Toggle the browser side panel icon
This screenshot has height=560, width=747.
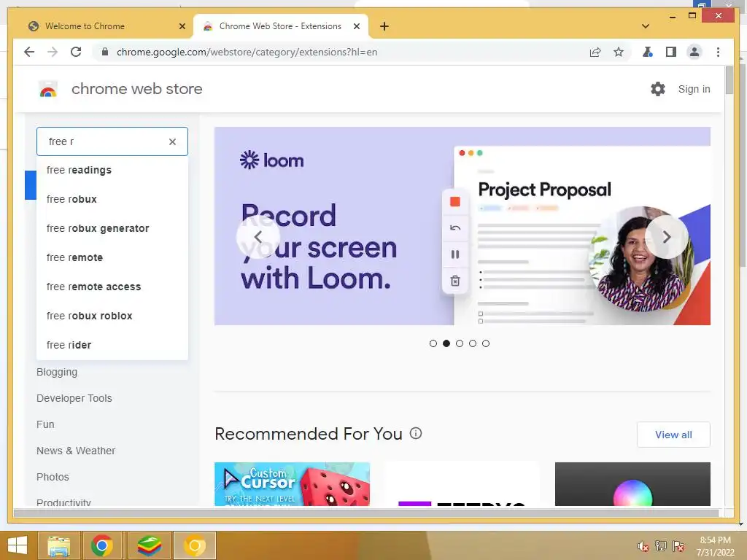click(x=671, y=52)
